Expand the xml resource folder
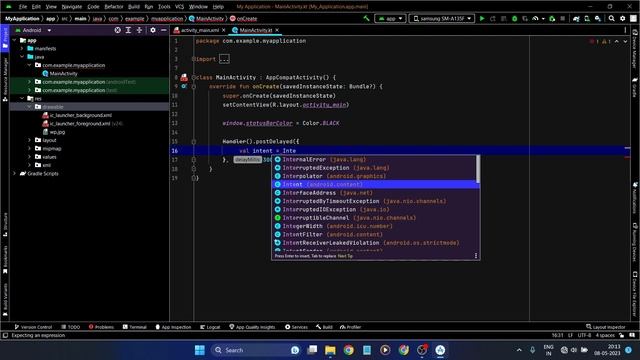This screenshot has height=360, width=640. click(29, 165)
